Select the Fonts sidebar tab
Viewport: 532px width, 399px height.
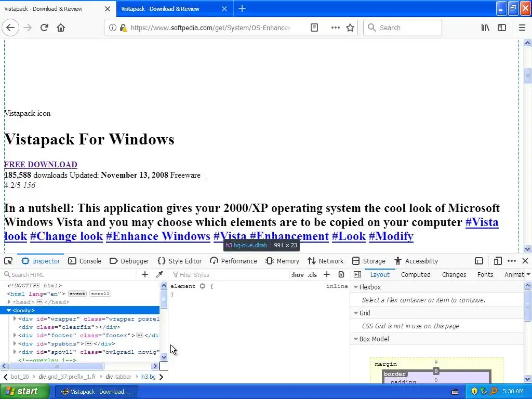[485, 274]
